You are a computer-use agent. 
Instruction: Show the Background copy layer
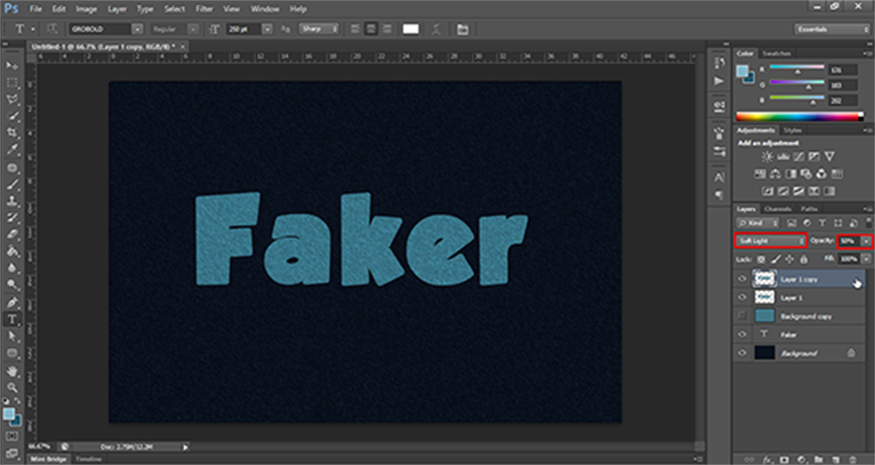tap(742, 316)
